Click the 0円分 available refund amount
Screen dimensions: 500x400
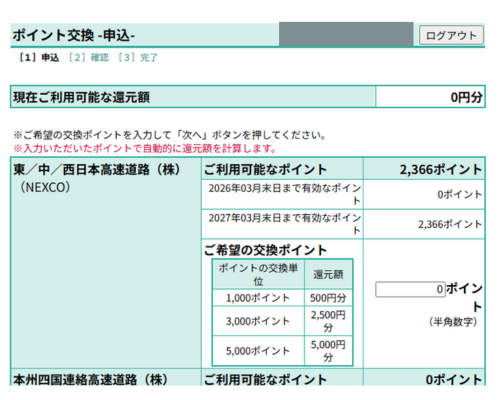466,97
